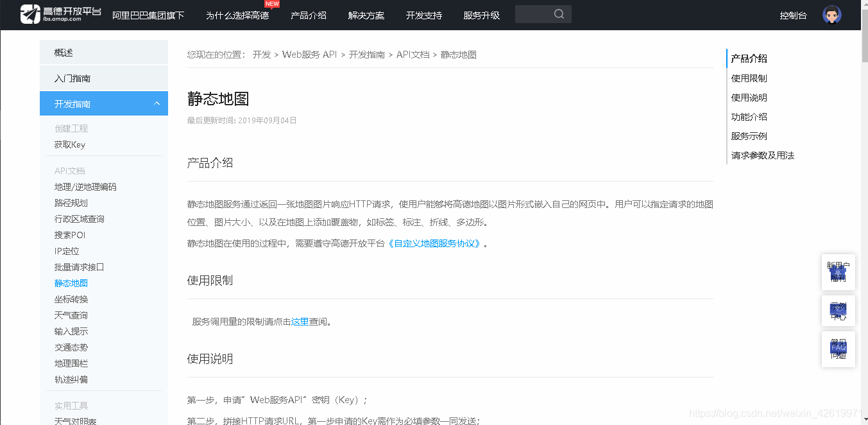
Task: Click the API文档 breadcrumb link
Action: [413, 55]
